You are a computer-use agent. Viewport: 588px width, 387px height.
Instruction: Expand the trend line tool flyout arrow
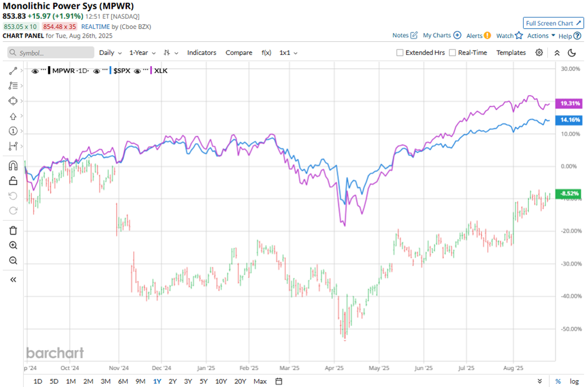(x=22, y=71)
